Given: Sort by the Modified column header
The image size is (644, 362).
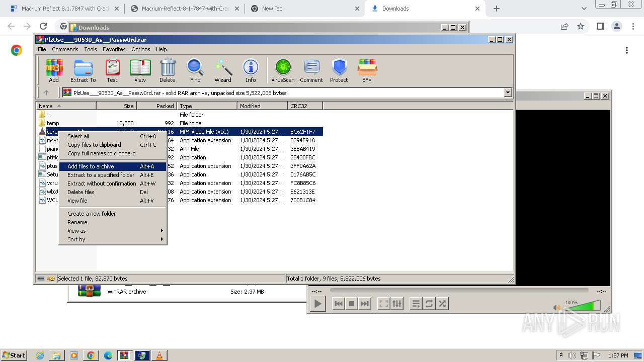Looking at the screenshot, I should [262, 106].
